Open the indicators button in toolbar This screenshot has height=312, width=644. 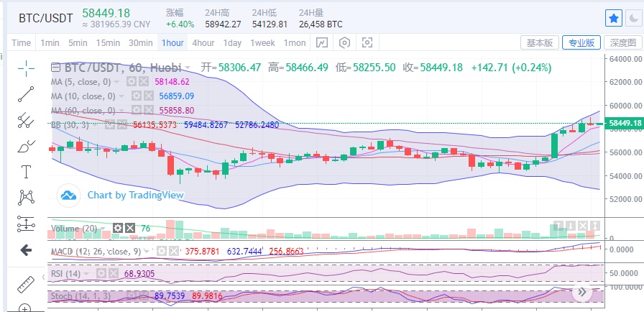(323, 43)
